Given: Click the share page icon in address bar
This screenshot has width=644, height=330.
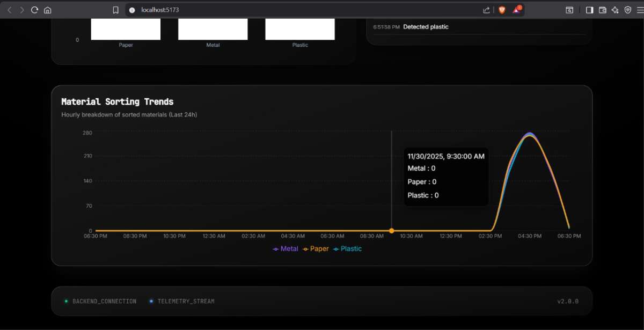Looking at the screenshot, I should [x=486, y=10].
